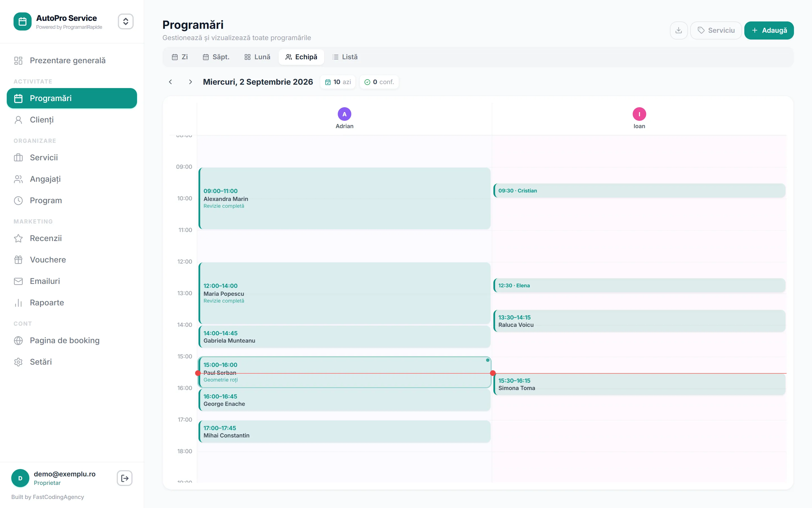Open Gabriela Munteanu 14:00–14:45 appointment
Viewport: 812px width, 508px height.
click(345, 337)
